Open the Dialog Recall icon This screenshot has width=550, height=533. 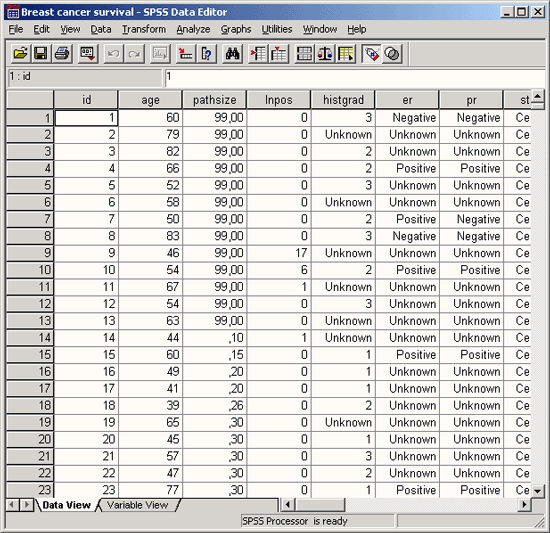point(88,54)
